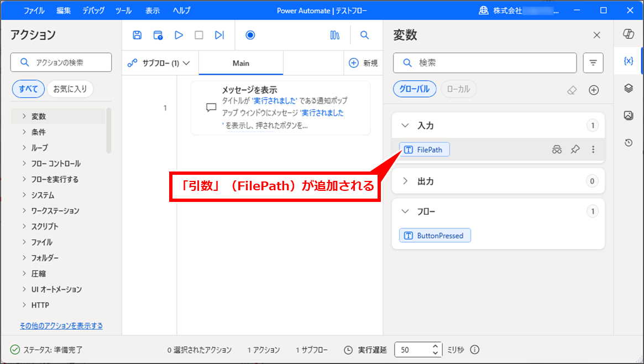644x364 pixels.
Task: Click the Save flow icon in toolbar
Action: (137, 35)
